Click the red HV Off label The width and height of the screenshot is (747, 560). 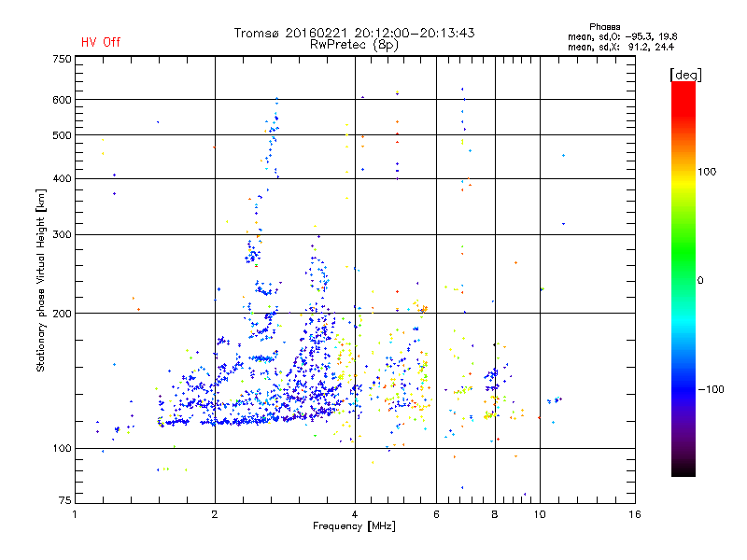101,42
